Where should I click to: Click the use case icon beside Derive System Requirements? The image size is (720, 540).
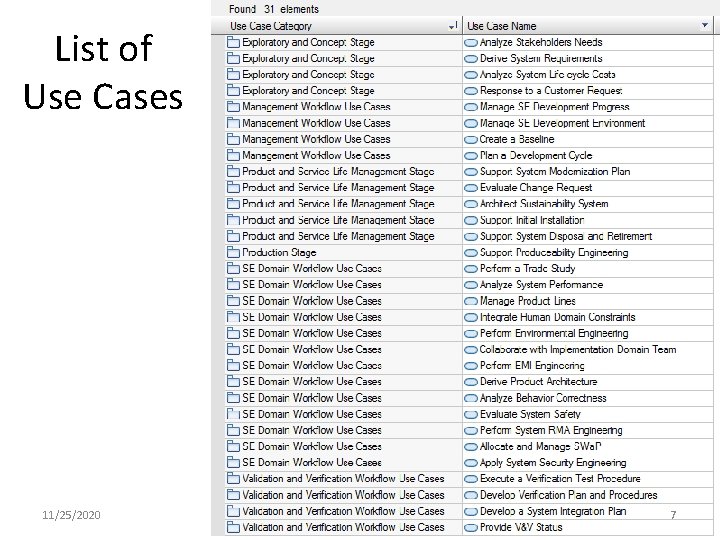(x=471, y=59)
